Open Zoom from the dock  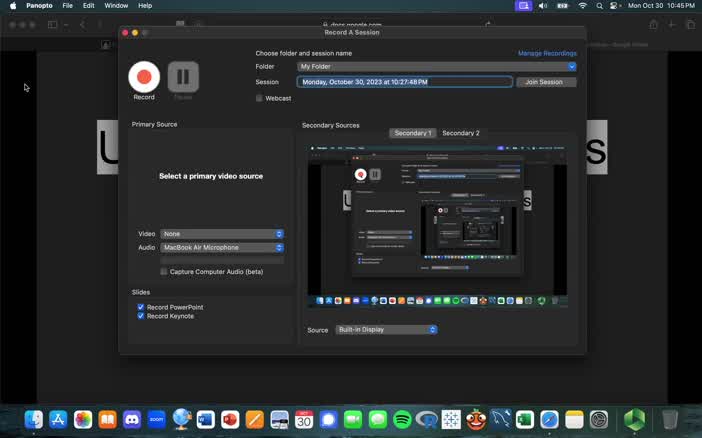click(x=157, y=420)
